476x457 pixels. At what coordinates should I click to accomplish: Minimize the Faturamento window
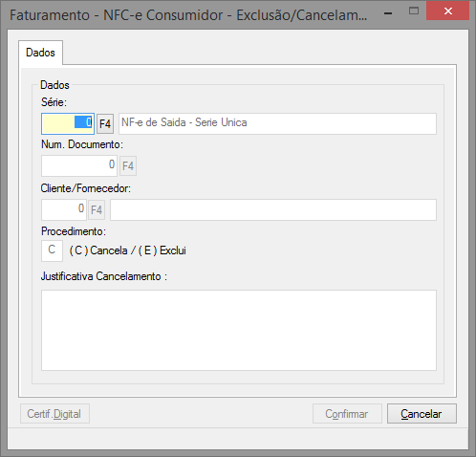(x=388, y=13)
